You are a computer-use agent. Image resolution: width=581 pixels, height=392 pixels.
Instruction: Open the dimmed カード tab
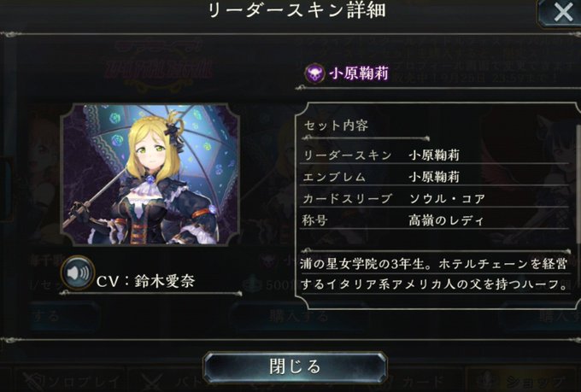coord(422,381)
